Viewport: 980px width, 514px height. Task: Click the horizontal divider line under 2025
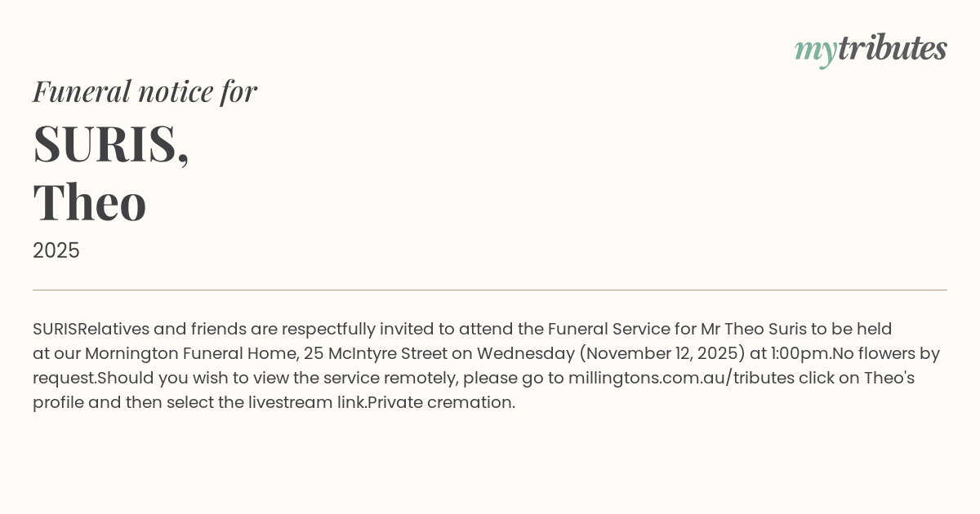490,290
